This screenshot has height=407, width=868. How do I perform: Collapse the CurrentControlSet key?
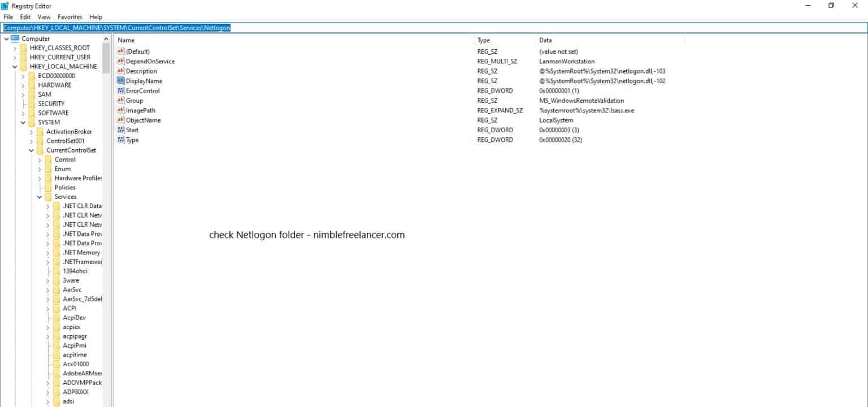pyautogui.click(x=32, y=150)
